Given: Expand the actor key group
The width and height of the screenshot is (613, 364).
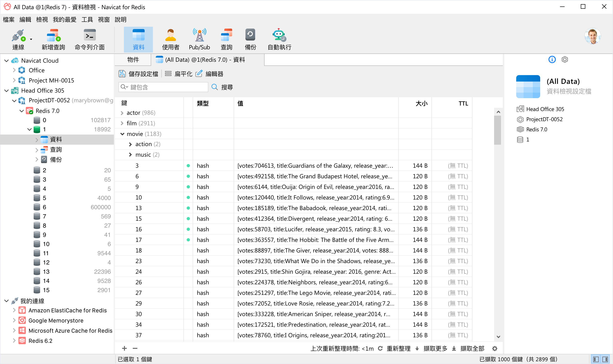Looking at the screenshot, I should click(122, 113).
